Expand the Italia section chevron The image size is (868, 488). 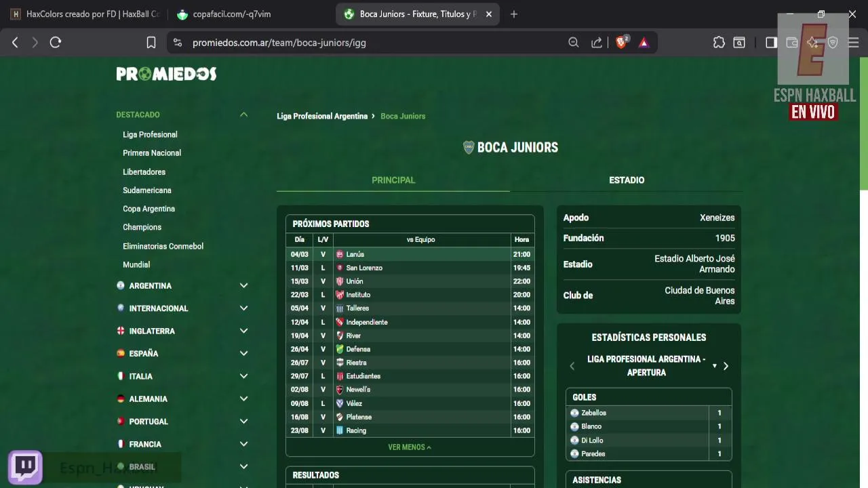(x=243, y=376)
